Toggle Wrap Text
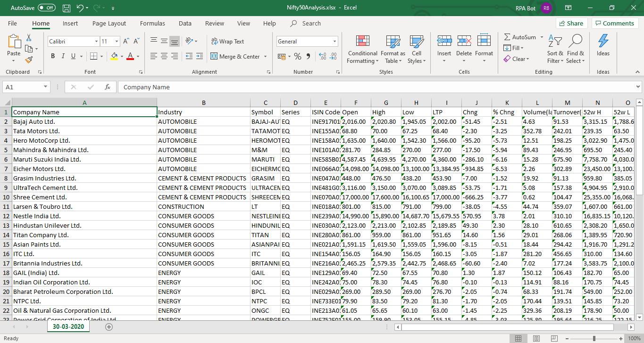This screenshot has height=343, width=644. [x=228, y=42]
